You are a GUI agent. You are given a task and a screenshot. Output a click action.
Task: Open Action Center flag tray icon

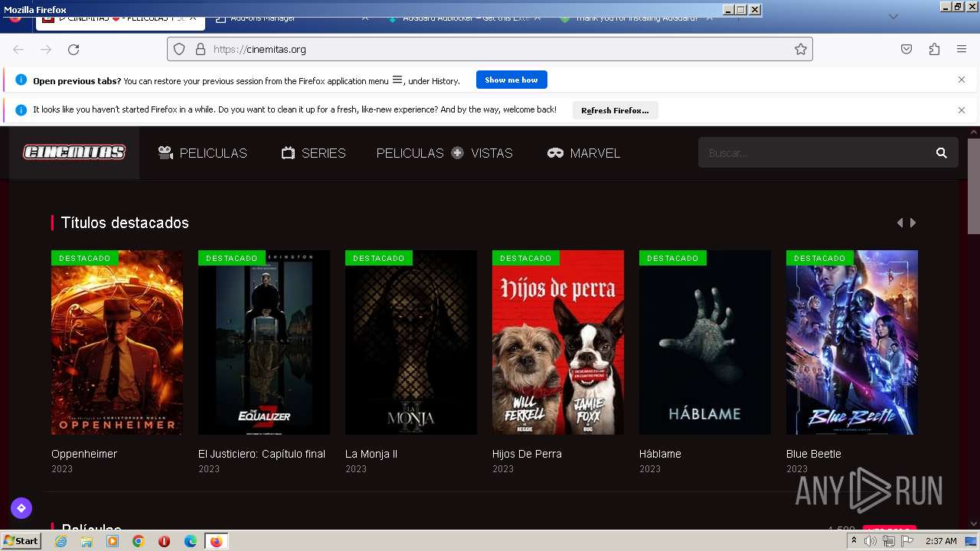(x=907, y=541)
